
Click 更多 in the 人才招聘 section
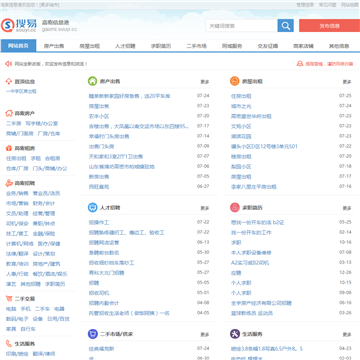[x=205, y=208]
